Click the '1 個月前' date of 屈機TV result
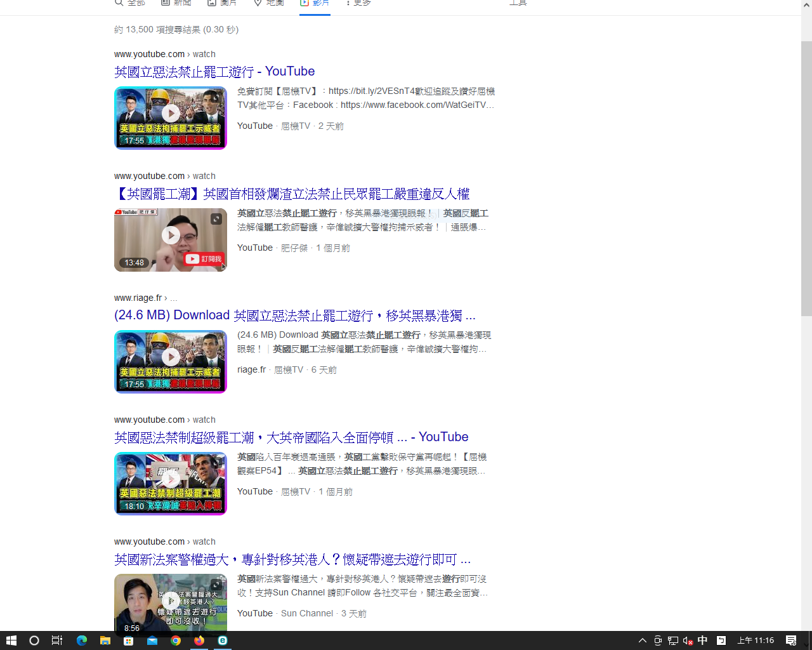 [336, 492]
